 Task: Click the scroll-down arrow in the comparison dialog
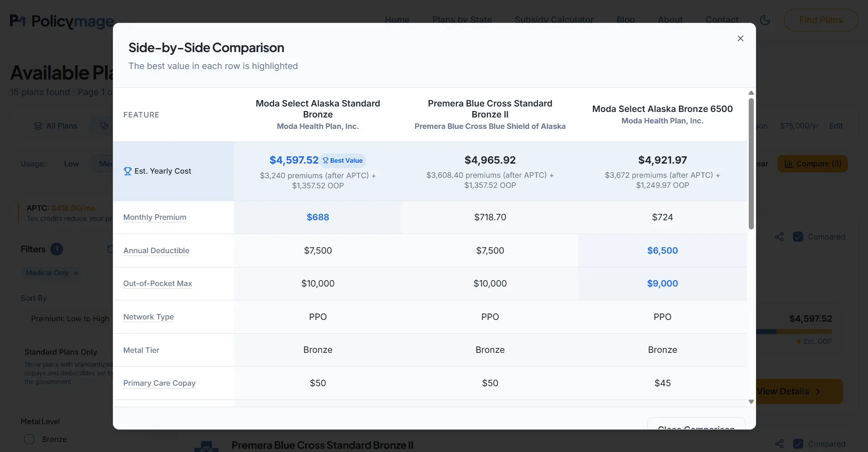(x=751, y=402)
